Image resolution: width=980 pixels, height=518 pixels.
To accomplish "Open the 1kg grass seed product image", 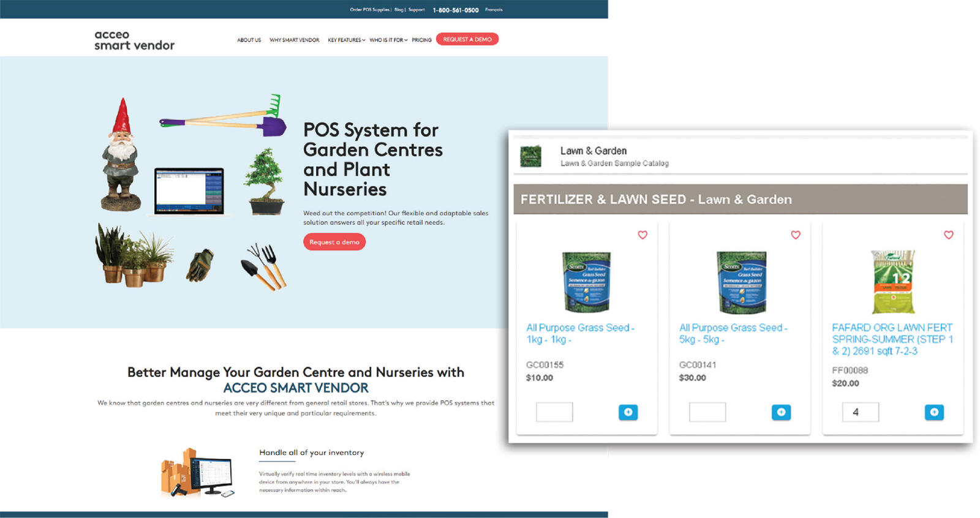I will (x=586, y=282).
